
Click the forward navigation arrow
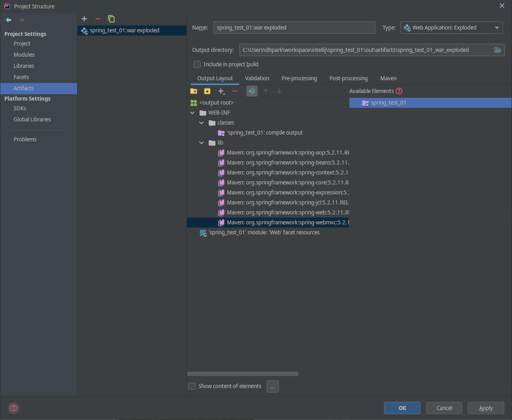click(22, 20)
